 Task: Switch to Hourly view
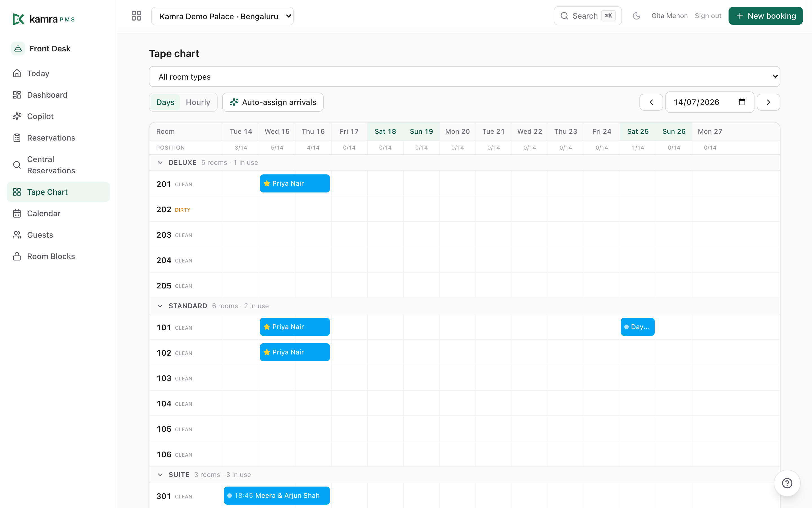tap(198, 102)
